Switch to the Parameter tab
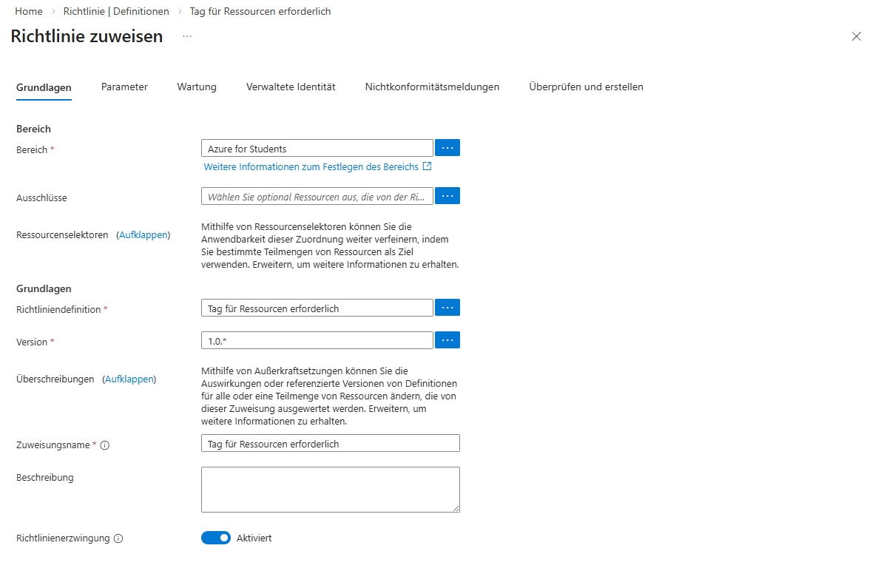This screenshot has height=588, width=875. [x=124, y=87]
